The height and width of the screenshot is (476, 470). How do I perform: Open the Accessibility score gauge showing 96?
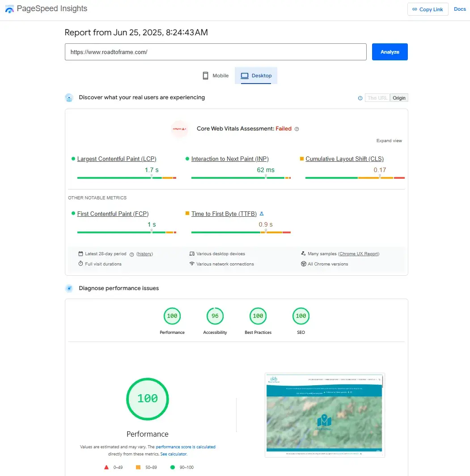tap(215, 316)
